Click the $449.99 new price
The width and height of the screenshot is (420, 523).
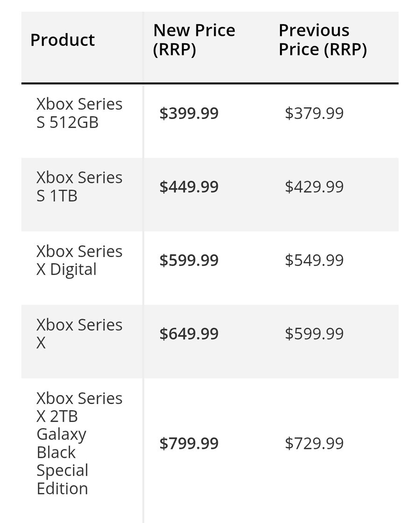click(189, 187)
